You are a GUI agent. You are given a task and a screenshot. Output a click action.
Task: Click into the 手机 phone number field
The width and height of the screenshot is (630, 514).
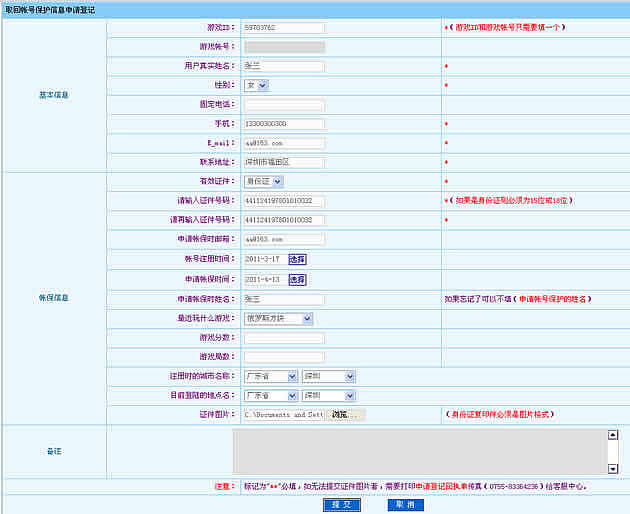284,124
